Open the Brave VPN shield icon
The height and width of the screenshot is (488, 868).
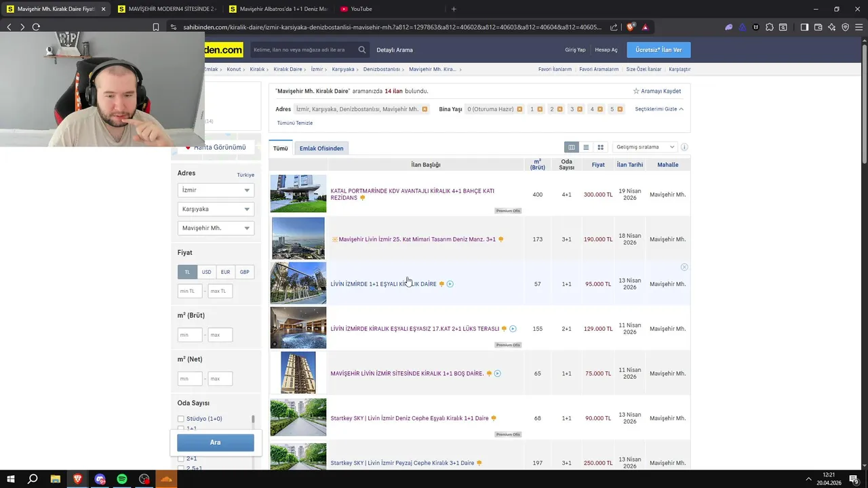coord(845,27)
